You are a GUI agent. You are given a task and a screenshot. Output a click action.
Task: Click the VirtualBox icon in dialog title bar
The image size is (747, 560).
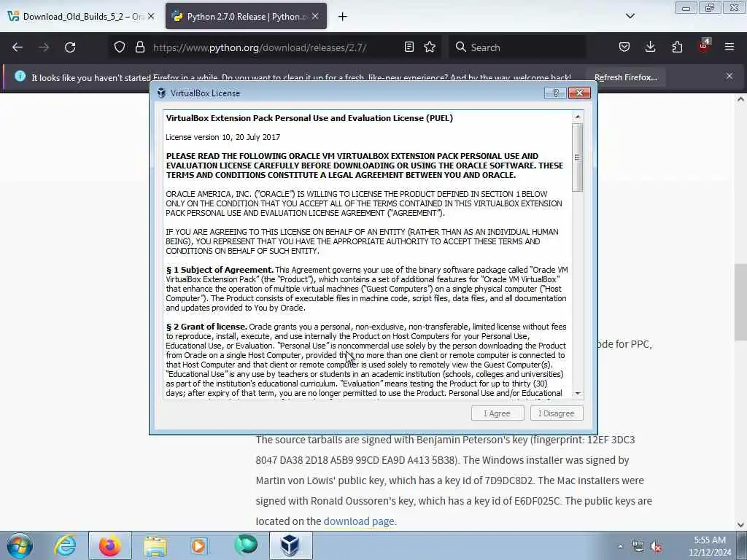[x=161, y=93]
